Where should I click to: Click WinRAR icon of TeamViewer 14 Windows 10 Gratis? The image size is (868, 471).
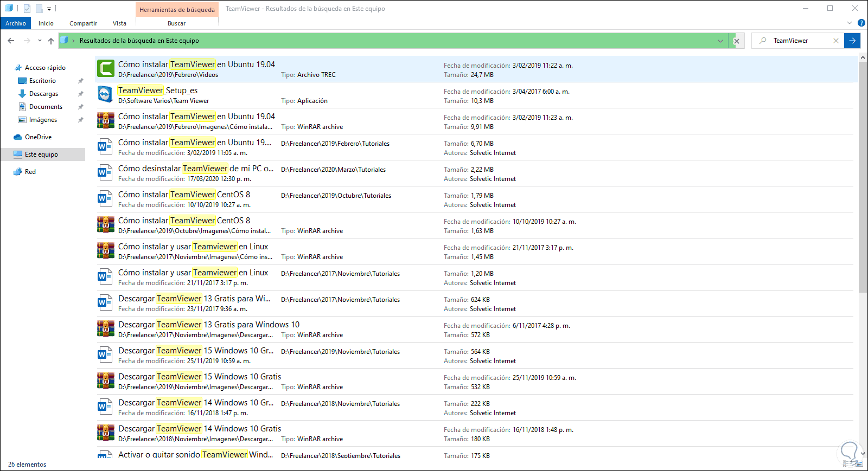(x=106, y=433)
